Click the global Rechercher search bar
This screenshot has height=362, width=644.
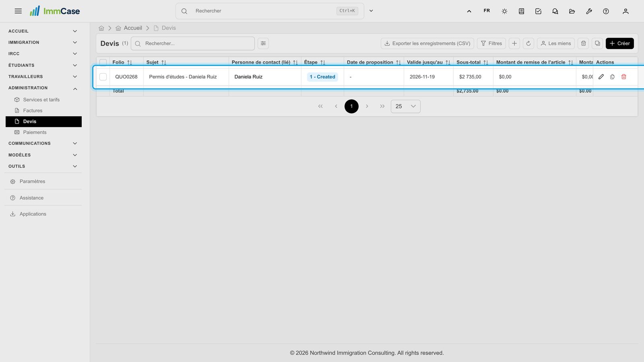(270, 11)
